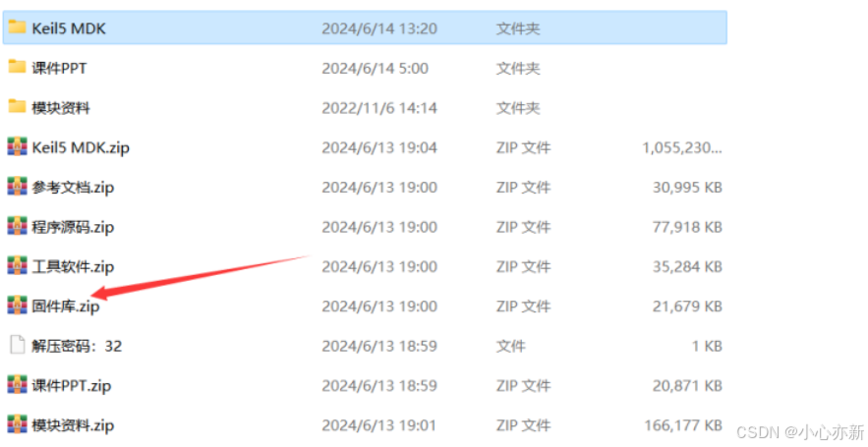Select the folder name 课件PPT
The image size is (868, 447).
[59, 68]
